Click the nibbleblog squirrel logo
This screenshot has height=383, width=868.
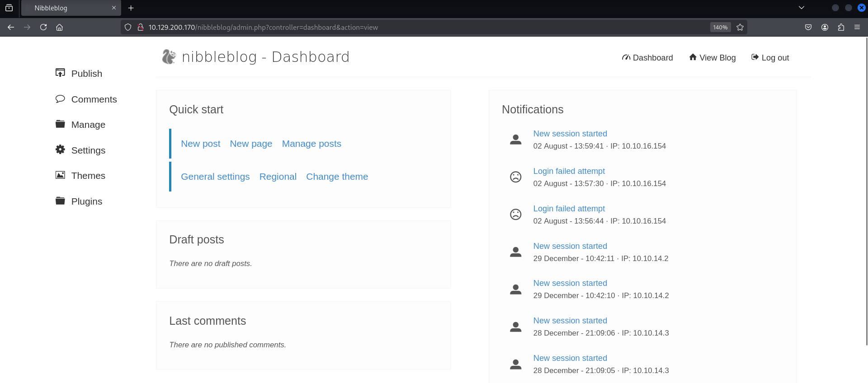point(169,57)
